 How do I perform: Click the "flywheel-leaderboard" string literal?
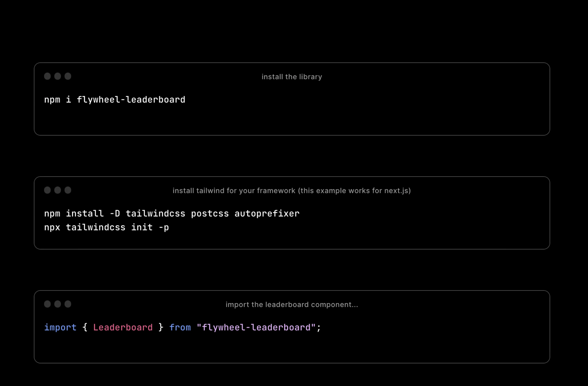[x=256, y=327]
